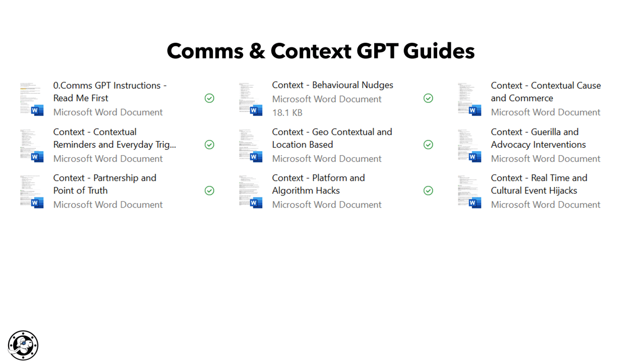Select the Context - Real Time and Cultural Event Hijacks title
644x363 pixels.
[538, 184]
